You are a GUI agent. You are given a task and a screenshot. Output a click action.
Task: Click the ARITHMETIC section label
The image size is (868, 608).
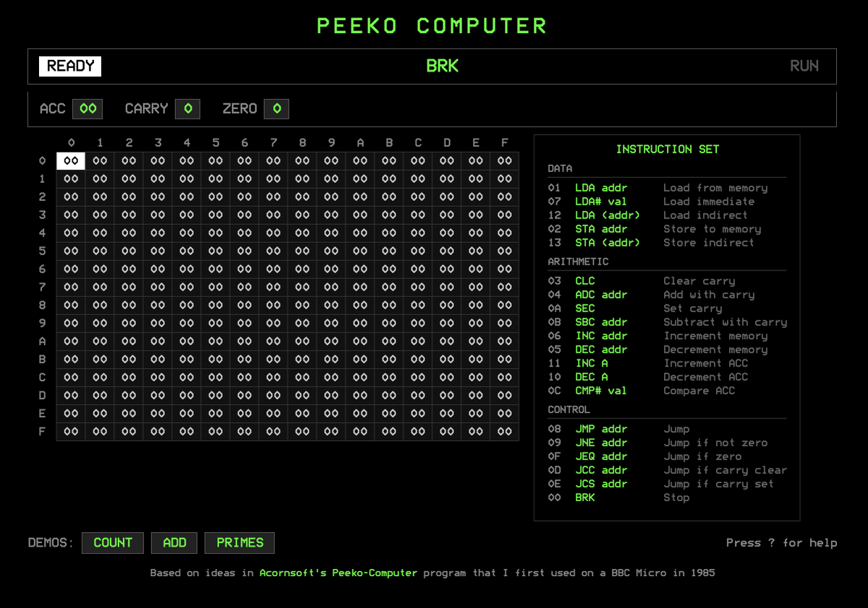[x=579, y=262]
